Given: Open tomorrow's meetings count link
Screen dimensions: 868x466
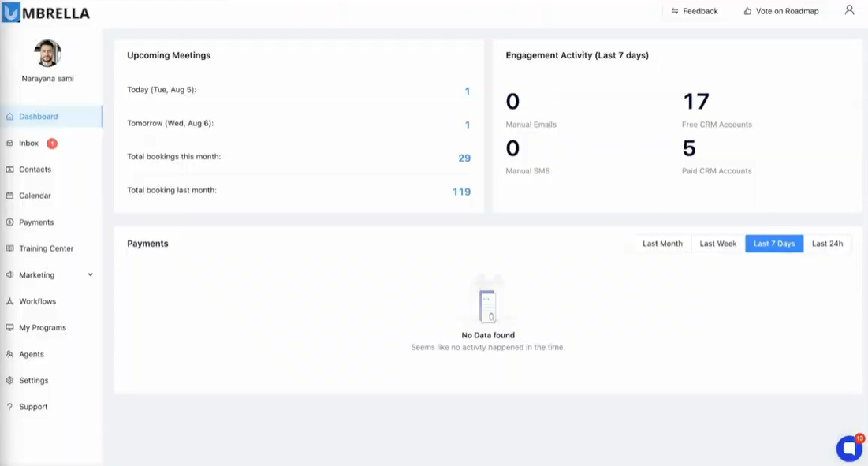Looking at the screenshot, I should pos(468,125).
